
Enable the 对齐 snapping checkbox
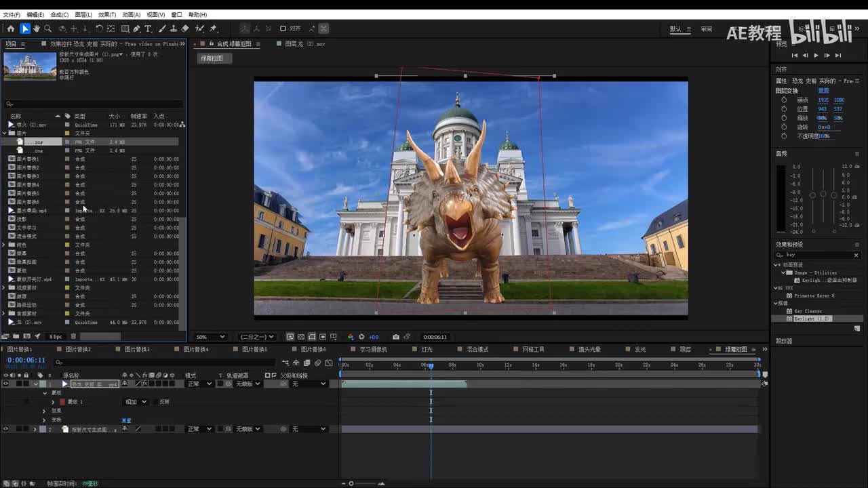(x=283, y=28)
